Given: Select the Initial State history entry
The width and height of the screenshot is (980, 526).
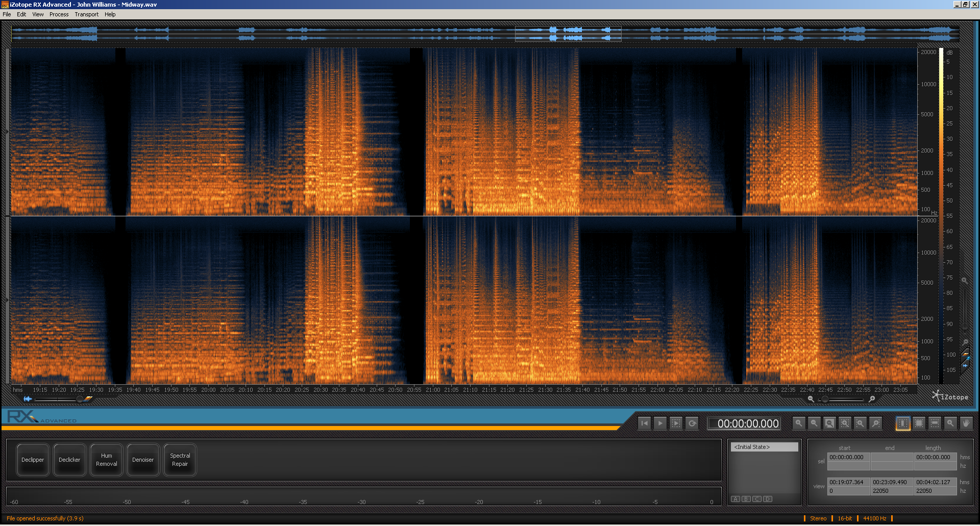Looking at the screenshot, I should click(765, 447).
